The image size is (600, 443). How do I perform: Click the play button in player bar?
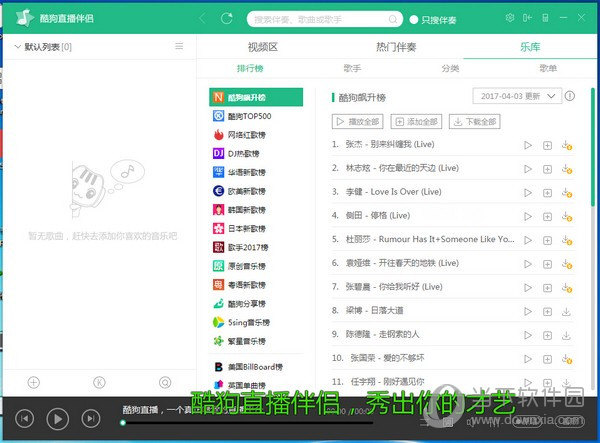58,419
